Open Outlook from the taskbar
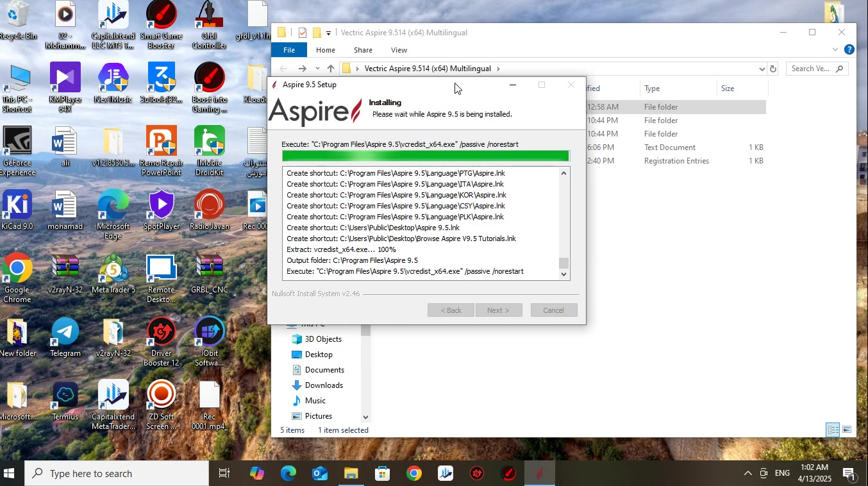868x486 pixels. tap(319, 474)
